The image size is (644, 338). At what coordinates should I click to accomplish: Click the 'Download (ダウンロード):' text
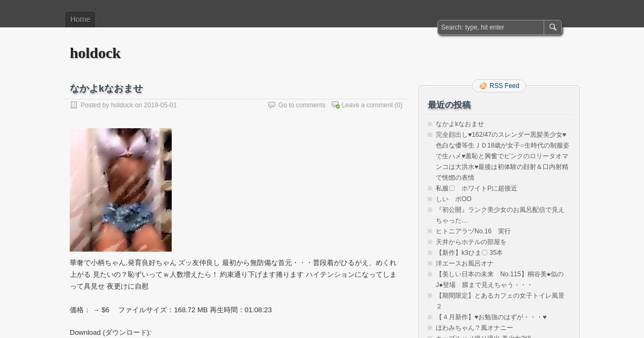[x=111, y=333]
